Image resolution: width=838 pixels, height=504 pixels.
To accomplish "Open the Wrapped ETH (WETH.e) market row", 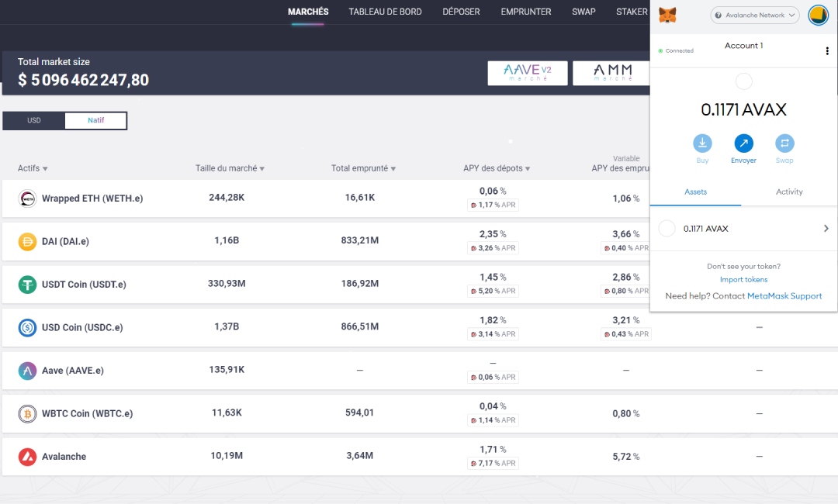I will (x=325, y=198).
